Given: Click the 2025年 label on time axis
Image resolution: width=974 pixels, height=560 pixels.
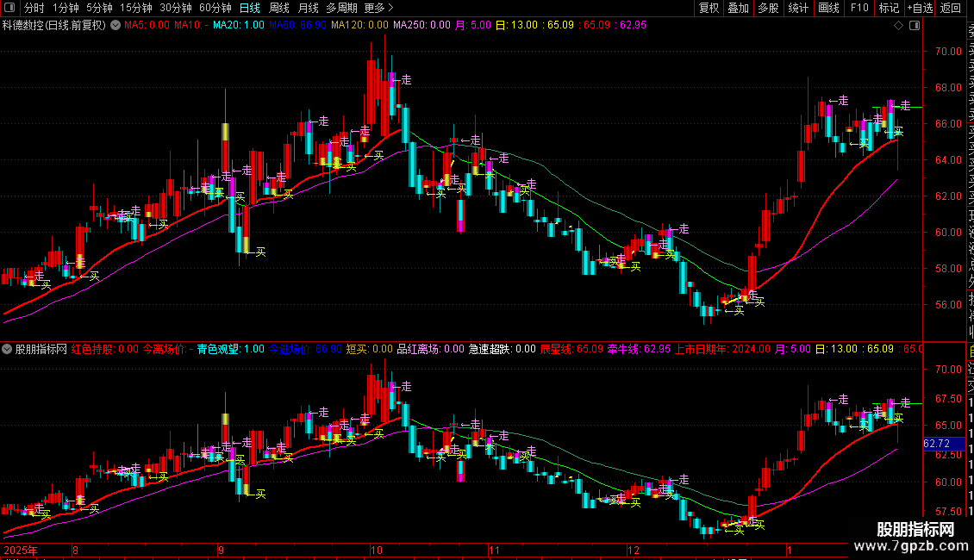Looking at the screenshot, I should [21, 551].
